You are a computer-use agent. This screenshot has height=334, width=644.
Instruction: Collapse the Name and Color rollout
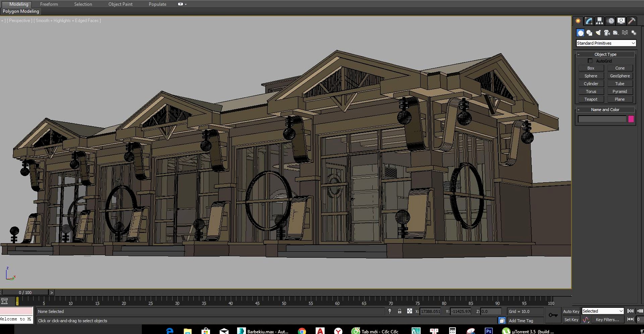605,109
